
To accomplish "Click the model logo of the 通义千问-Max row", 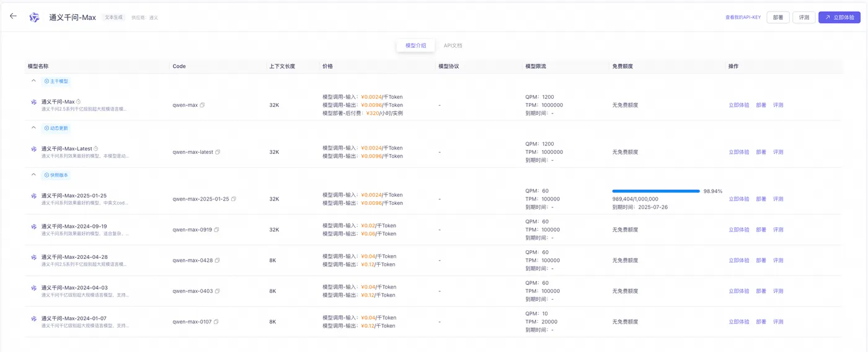I will coord(34,102).
